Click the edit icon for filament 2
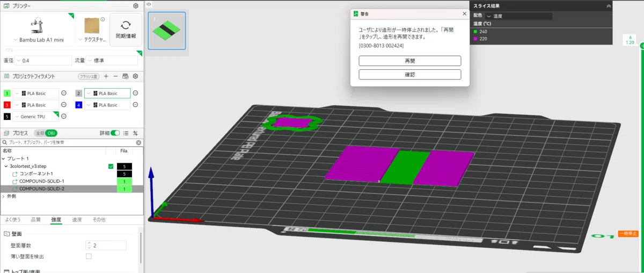The image size is (644, 273). (x=135, y=93)
